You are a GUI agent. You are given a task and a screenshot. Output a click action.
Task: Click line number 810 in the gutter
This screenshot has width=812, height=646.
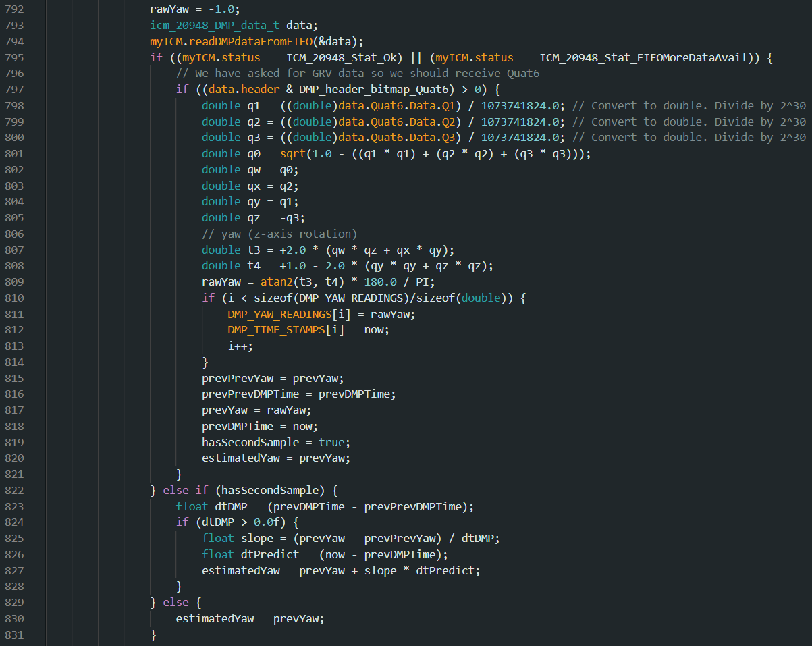pos(14,298)
